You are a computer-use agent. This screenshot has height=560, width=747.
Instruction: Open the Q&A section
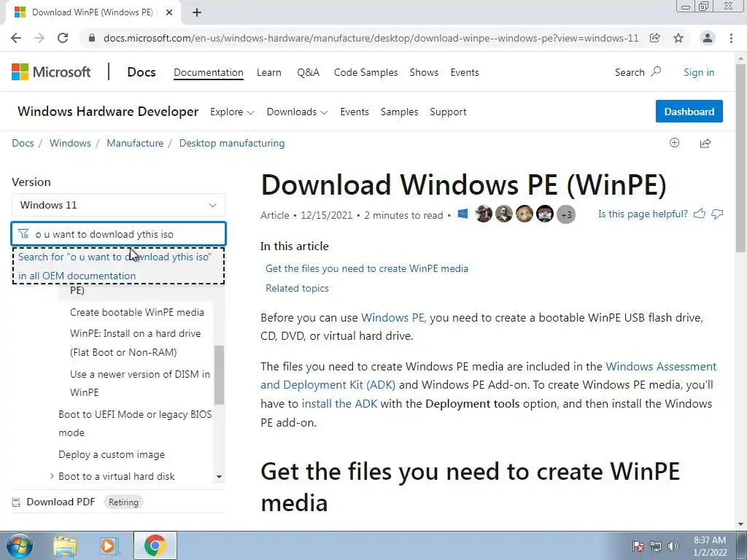308,72
